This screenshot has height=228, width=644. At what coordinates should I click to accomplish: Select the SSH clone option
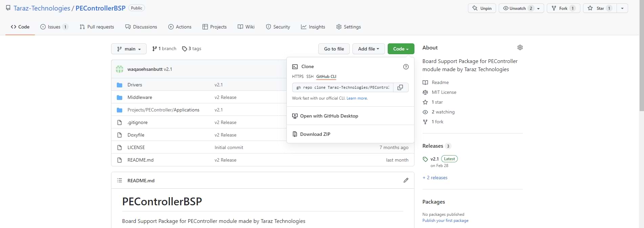point(310,77)
